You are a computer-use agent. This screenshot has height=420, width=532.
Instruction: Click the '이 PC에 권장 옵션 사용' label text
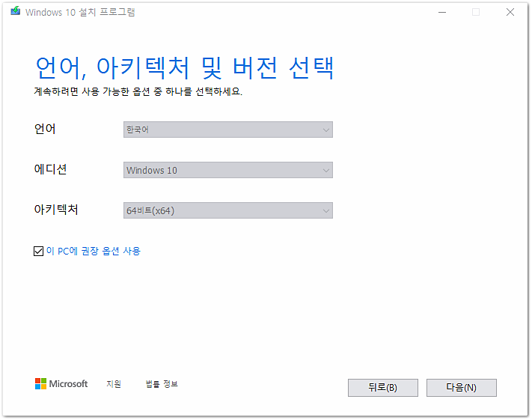click(x=94, y=251)
